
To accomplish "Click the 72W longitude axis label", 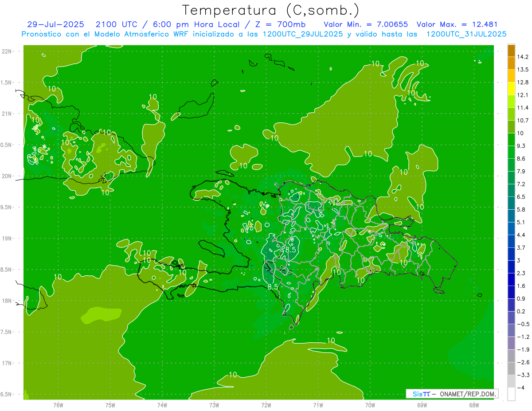I will [x=266, y=405].
